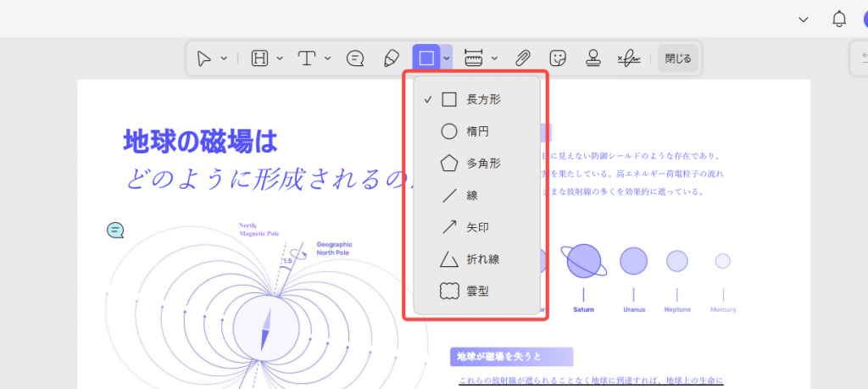The width and height of the screenshot is (868, 389).
Task: Choose the text T tool
Action: 307,58
